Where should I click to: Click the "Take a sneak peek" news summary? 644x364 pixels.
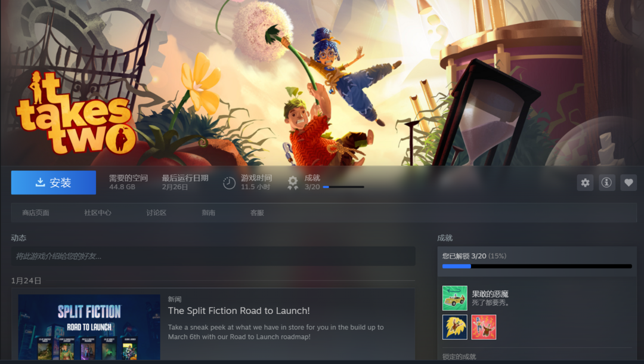pos(275,332)
